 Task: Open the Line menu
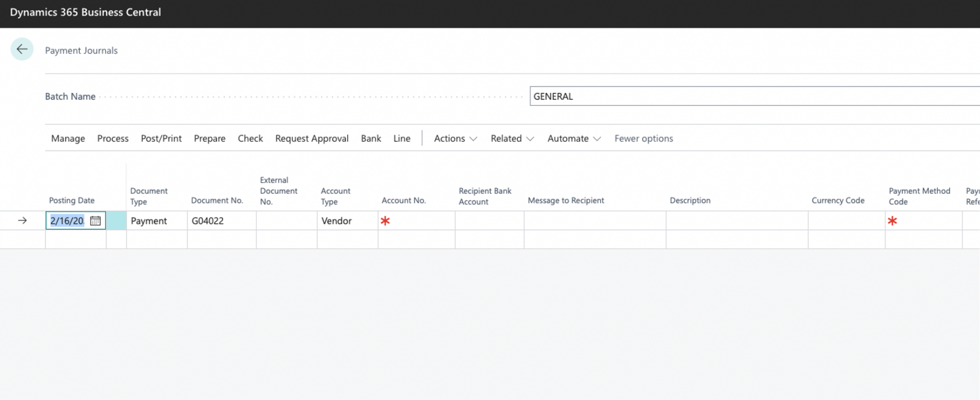[x=402, y=138]
